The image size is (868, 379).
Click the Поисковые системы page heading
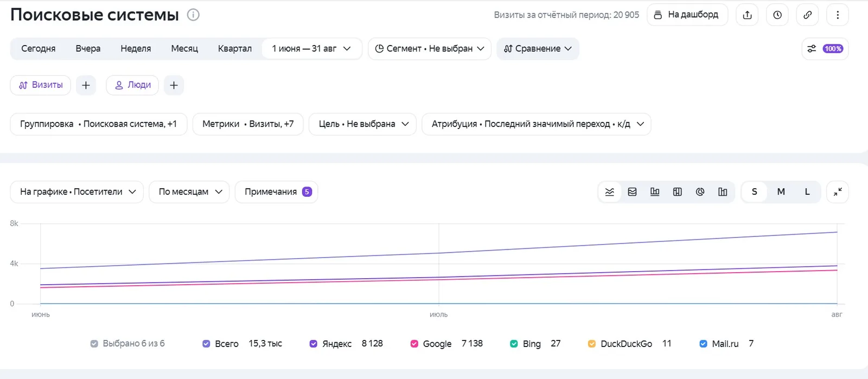click(94, 15)
